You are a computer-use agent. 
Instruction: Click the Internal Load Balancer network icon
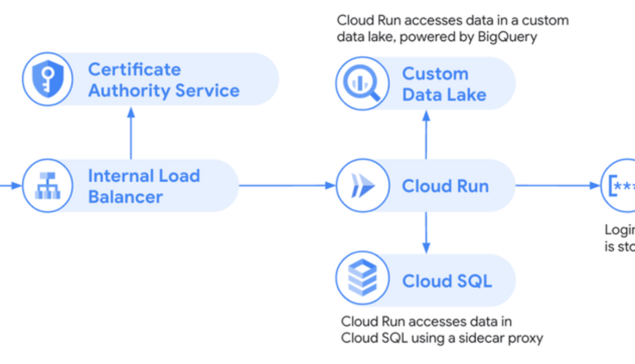[x=48, y=186]
